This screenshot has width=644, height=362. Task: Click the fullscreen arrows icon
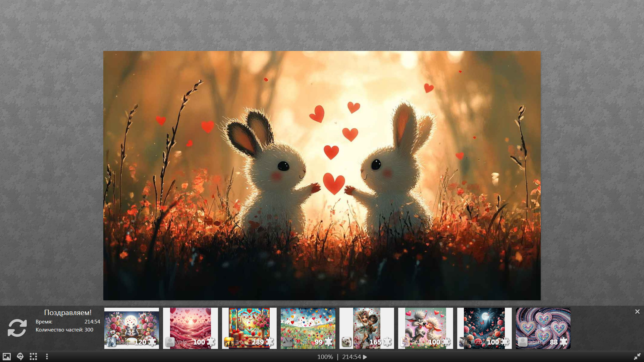637,357
